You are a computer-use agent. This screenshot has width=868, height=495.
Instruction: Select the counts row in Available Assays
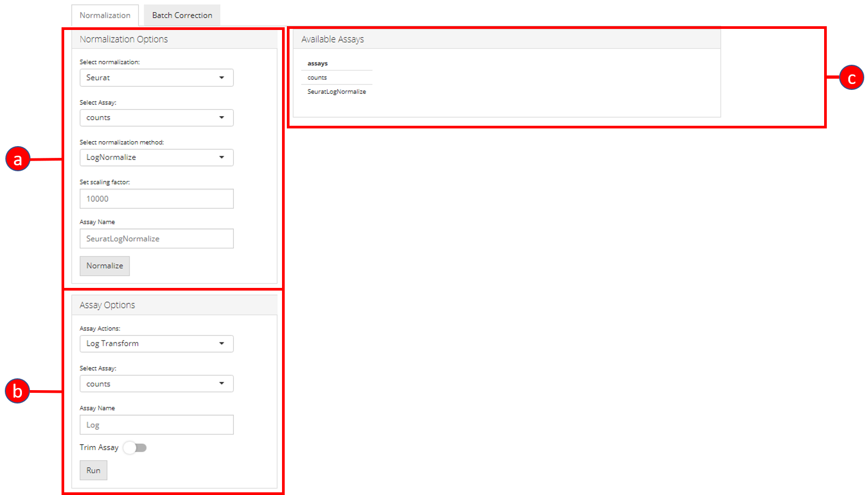tap(317, 78)
